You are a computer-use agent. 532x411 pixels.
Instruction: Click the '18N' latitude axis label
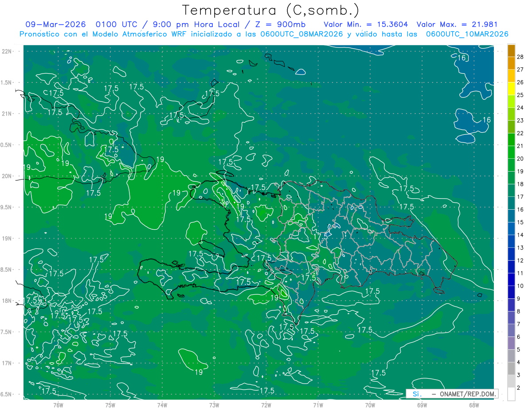(7, 301)
